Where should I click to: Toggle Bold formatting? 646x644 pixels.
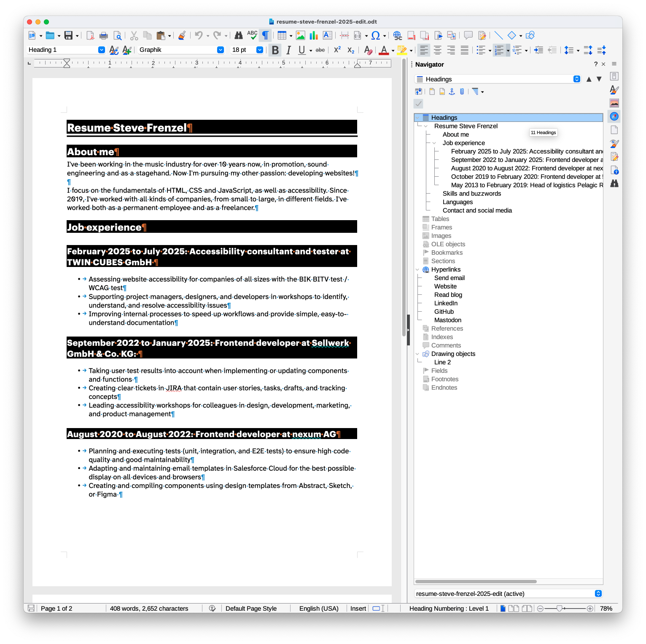(x=275, y=50)
